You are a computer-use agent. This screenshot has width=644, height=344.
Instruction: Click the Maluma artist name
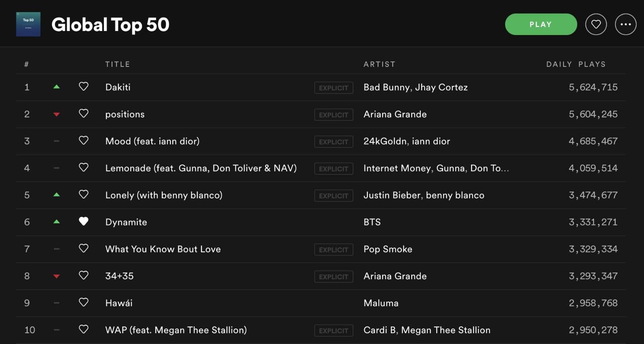tap(381, 303)
